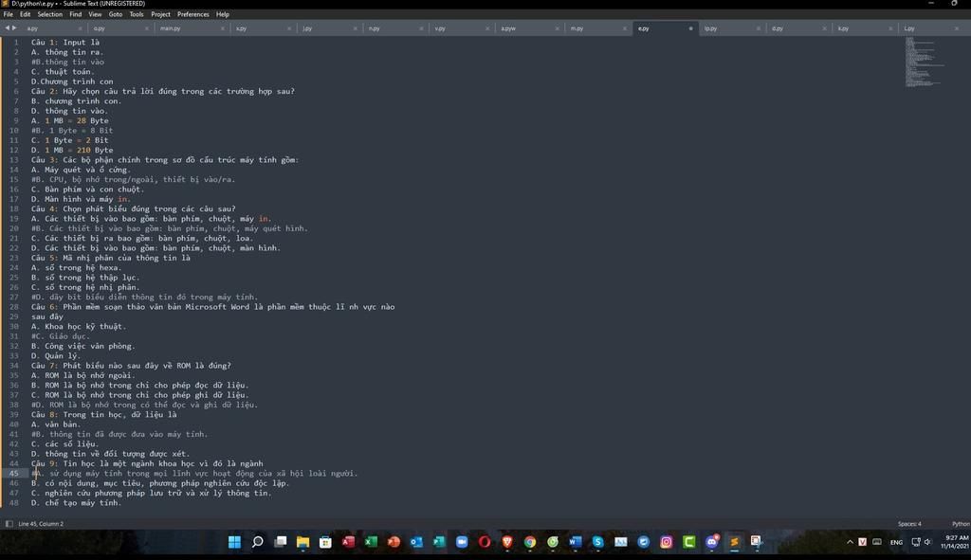Change indentation via Spaces: 4
This screenshot has width=971, height=560.
[x=909, y=524]
